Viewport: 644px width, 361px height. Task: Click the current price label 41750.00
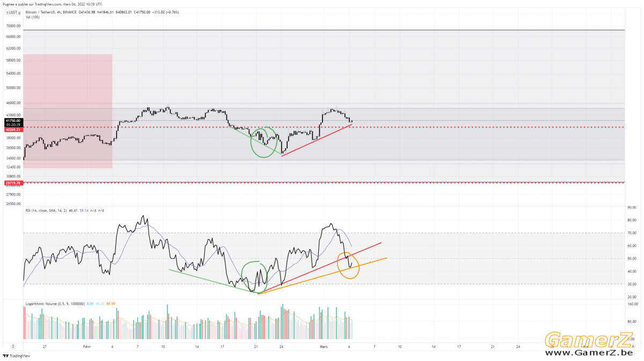coord(13,121)
